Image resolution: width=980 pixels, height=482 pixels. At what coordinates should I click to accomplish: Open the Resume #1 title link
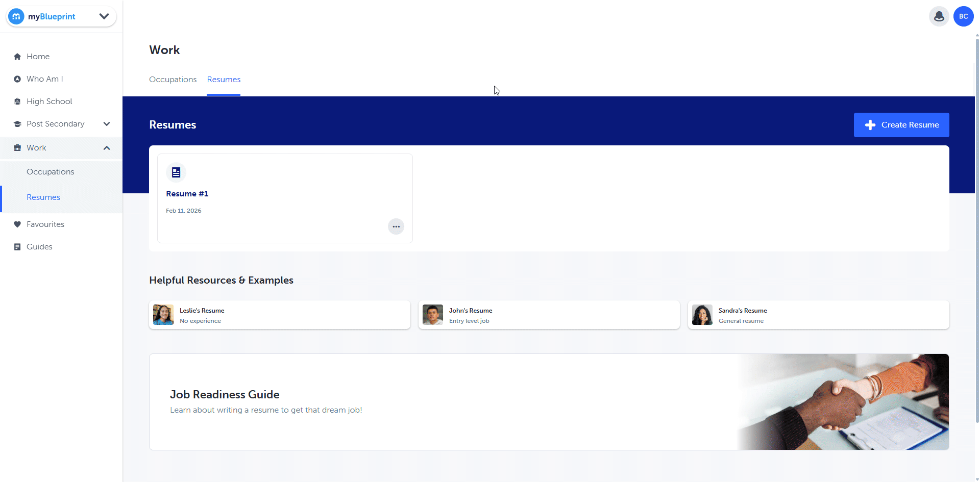click(187, 194)
